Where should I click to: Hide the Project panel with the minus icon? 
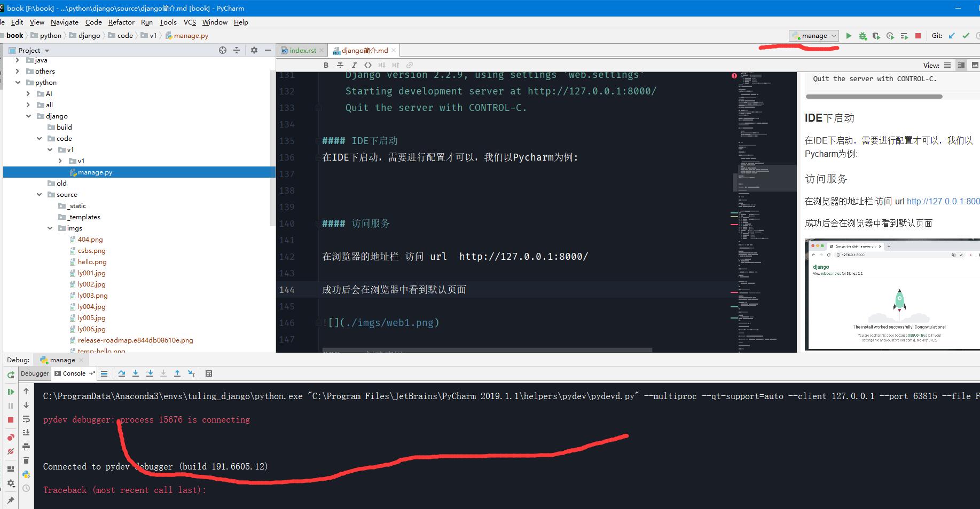click(x=268, y=50)
